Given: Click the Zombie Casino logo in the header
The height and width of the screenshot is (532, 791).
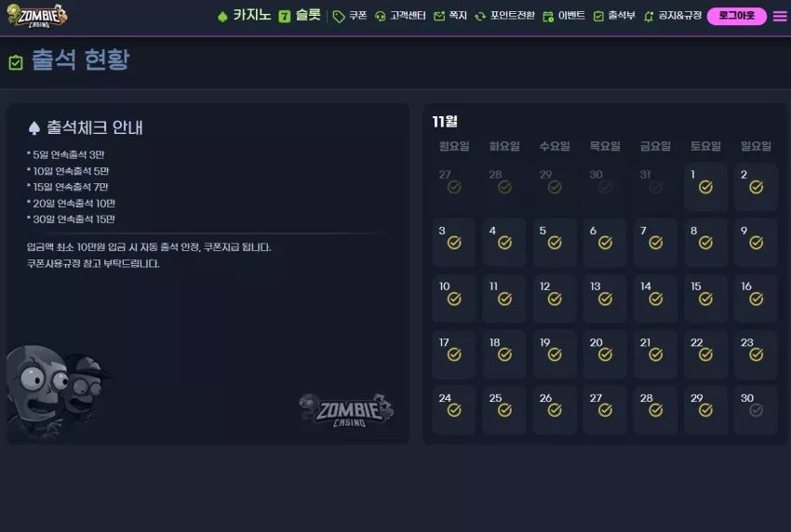Looking at the screenshot, I should (37, 16).
